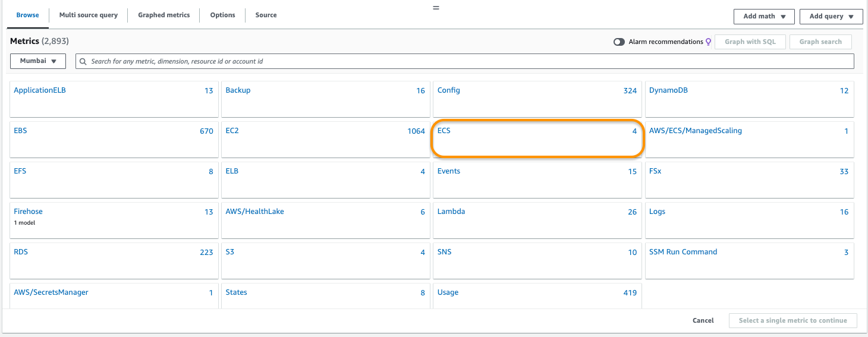This screenshot has width=868, height=337.
Task: Click Select a single metric to continue
Action: (x=793, y=320)
